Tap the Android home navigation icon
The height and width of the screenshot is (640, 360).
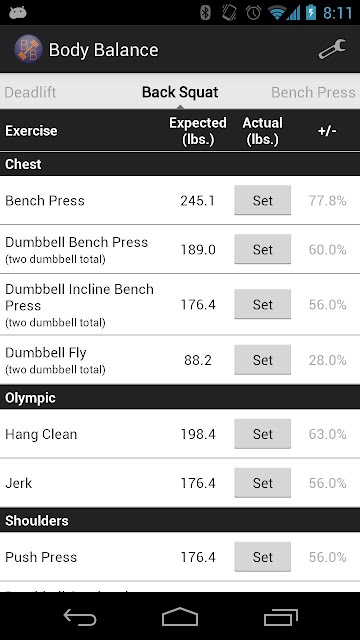click(180, 616)
